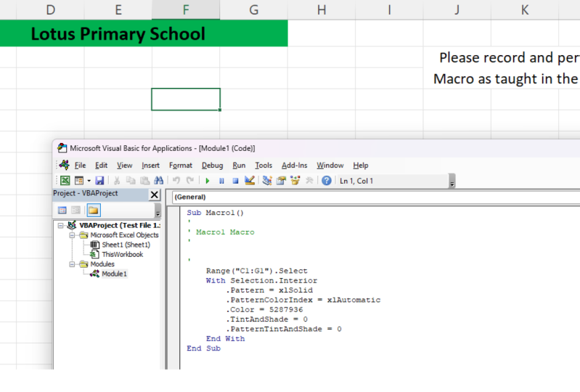The height and width of the screenshot is (392, 580).
Task: Click the Lotus Primary School green cell
Action: (144, 33)
